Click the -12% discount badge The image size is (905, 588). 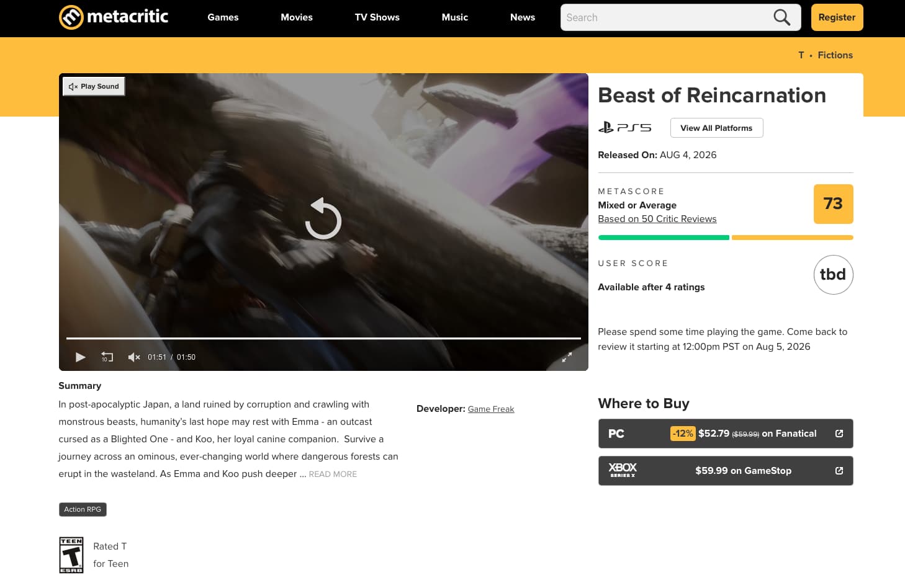(x=683, y=434)
